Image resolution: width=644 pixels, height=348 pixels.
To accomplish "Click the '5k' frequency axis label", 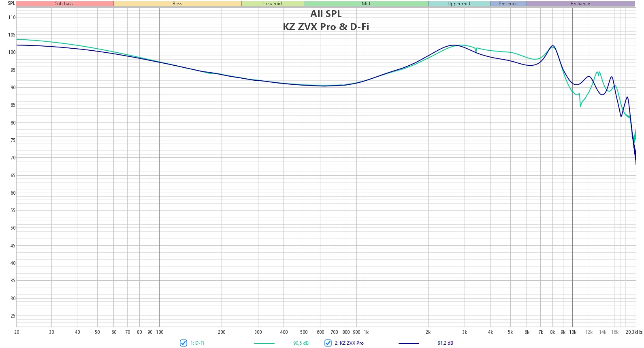I will [510, 332].
